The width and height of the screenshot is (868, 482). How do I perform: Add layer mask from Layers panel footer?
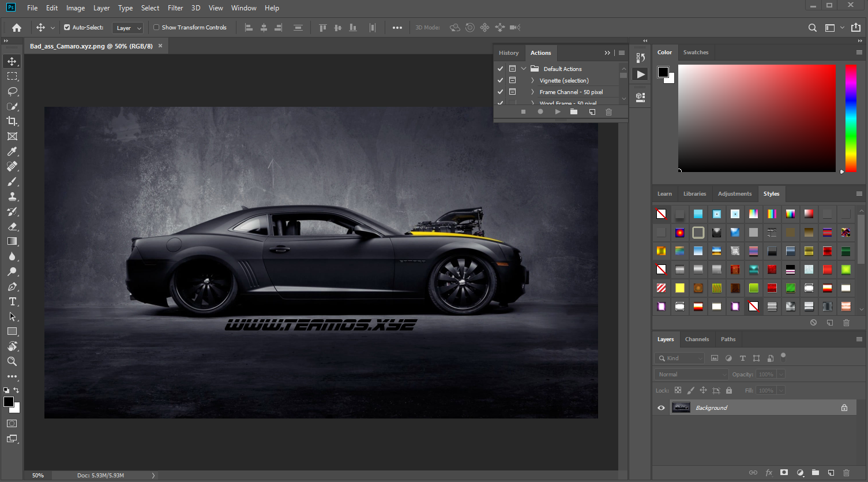click(x=784, y=472)
